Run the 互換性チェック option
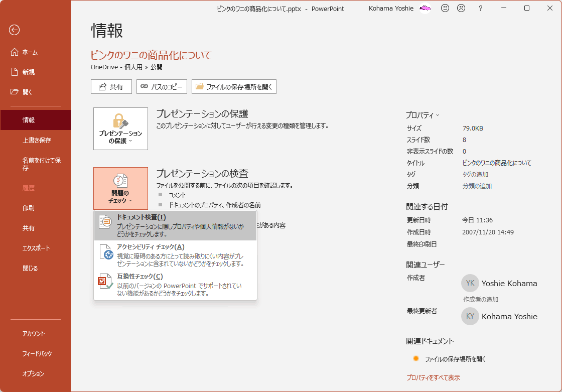The image size is (562, 392). [x=140, y=277]
